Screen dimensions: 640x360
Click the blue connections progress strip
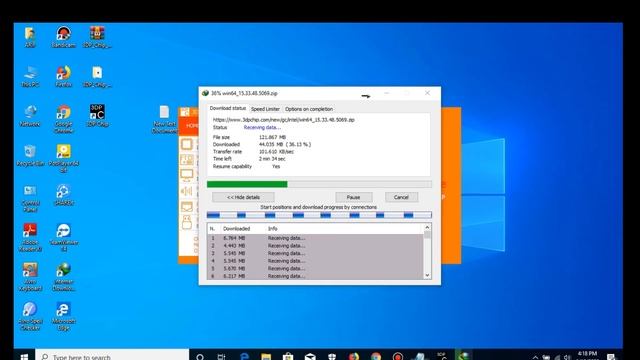[x=319, y=215]
